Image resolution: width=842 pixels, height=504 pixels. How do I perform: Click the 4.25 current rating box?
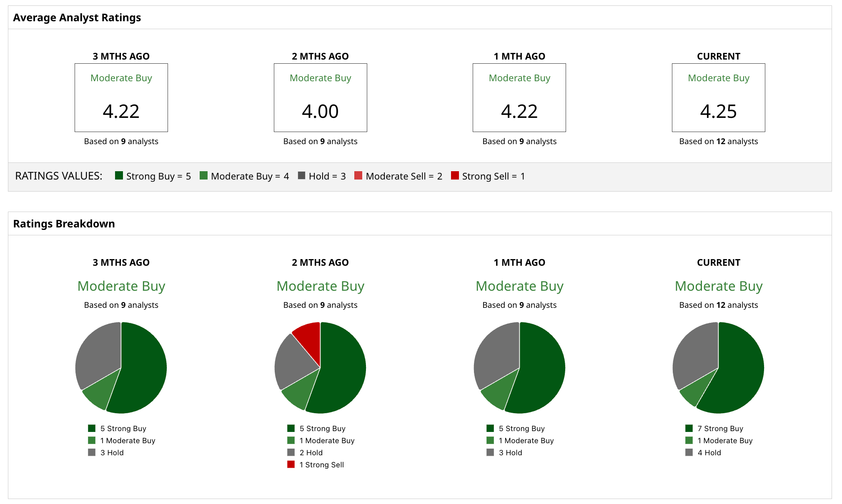pyautogui.click(x=718, y=98)
